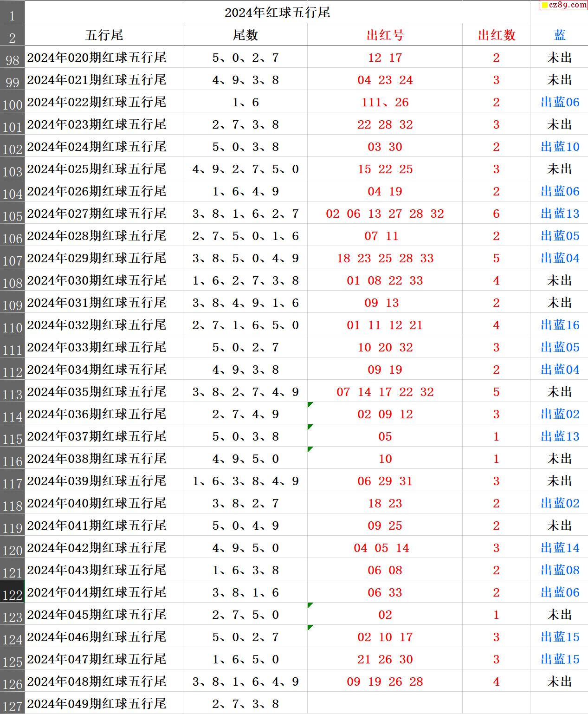Image resolution: width=588 pixels, height=714 pixels.
Task: Select row header 127
Action: [12, 704]
